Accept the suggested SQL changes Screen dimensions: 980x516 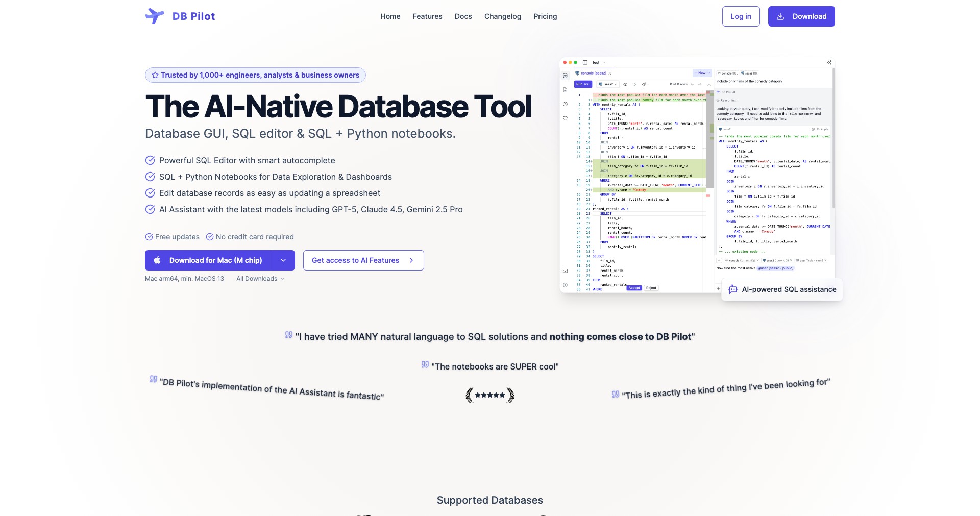tap(634, 288)
